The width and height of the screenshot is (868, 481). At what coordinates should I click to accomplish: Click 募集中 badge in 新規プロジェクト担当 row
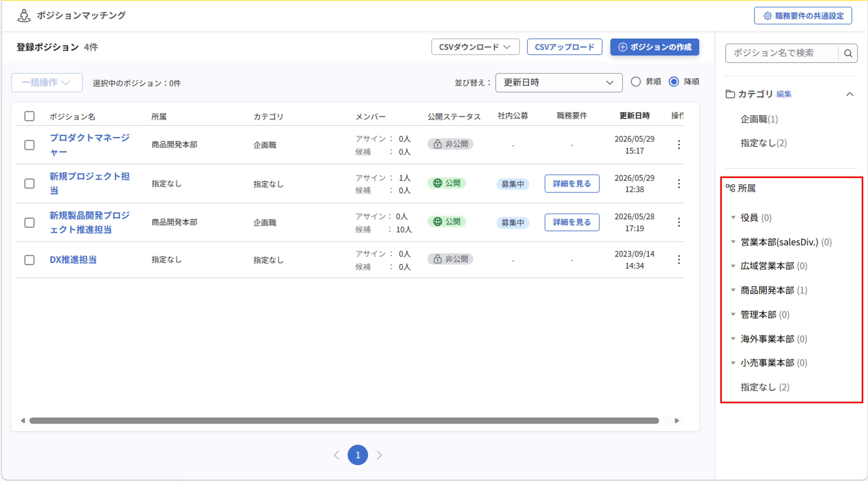(513, 184)
